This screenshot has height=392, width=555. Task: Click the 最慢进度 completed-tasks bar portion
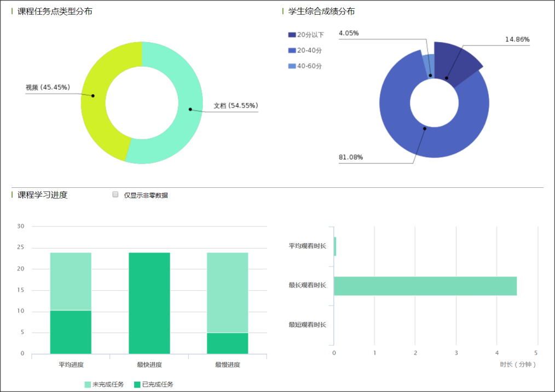pos(228,343)
